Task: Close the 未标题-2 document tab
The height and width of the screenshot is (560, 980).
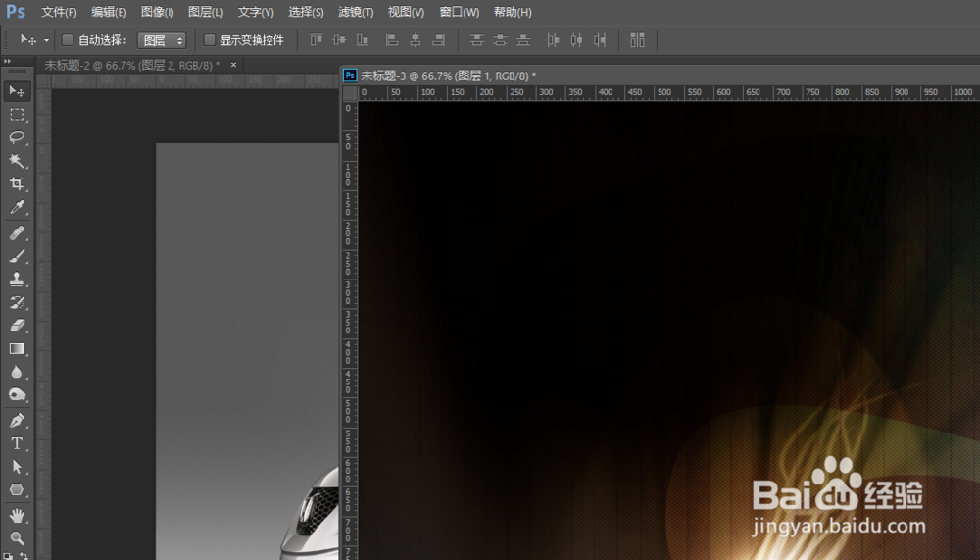Action: (234, 65)
